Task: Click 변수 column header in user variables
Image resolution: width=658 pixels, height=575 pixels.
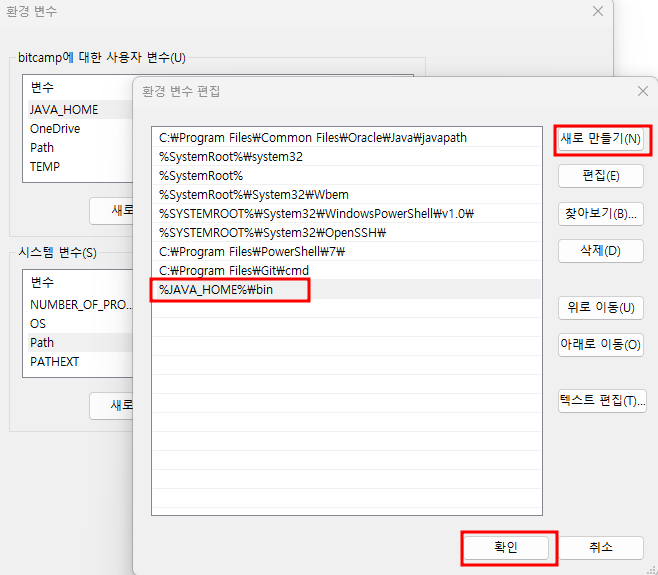Action: pos(42,88)
